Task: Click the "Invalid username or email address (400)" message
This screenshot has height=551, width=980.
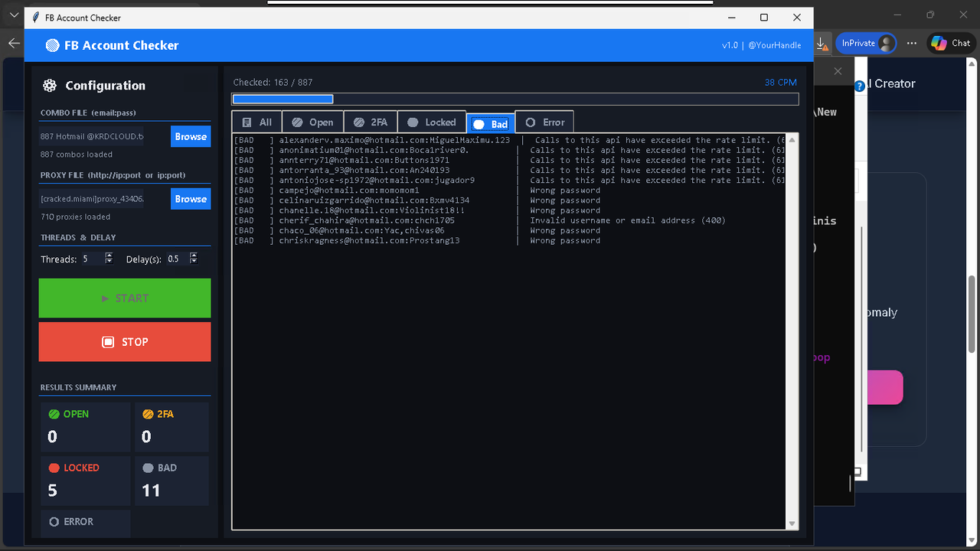Action: (x=628, y=220)
